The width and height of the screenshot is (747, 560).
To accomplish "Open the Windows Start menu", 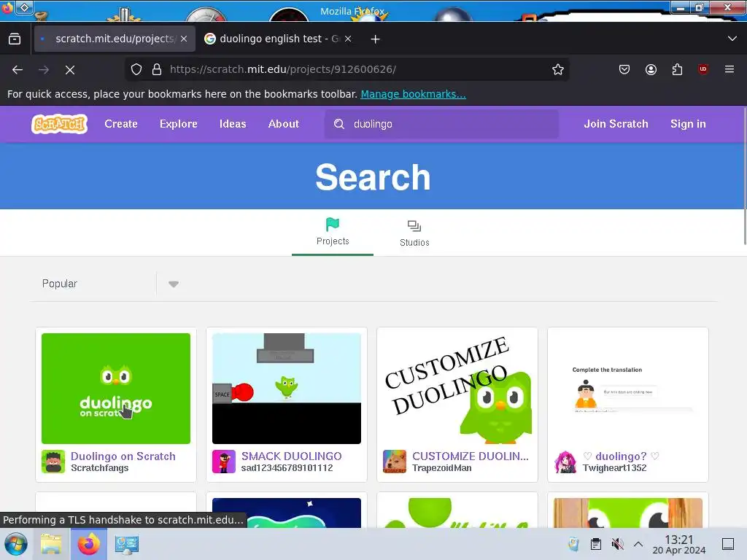I will pyautogui.click(x=16, y=544).
